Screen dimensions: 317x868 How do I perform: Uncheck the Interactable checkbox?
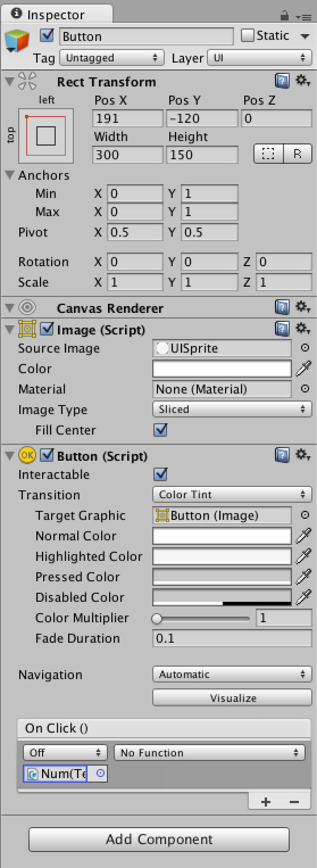pos(161,474)
